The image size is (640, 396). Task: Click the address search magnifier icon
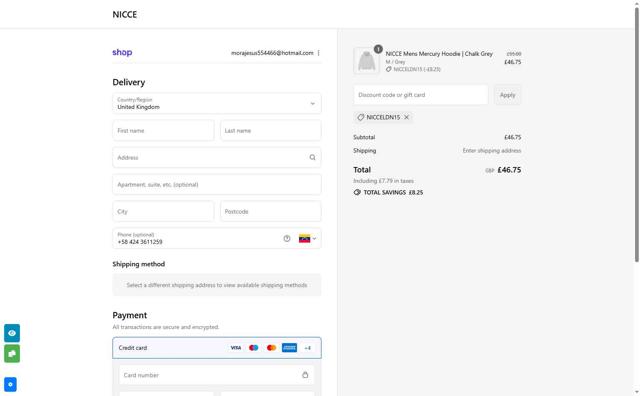(312, 158)
